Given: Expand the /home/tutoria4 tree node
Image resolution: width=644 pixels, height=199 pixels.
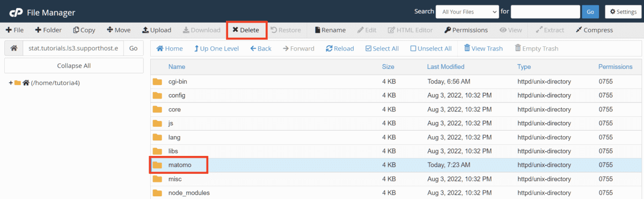Looking at the screenshot, I should click(x=11, y=83).
